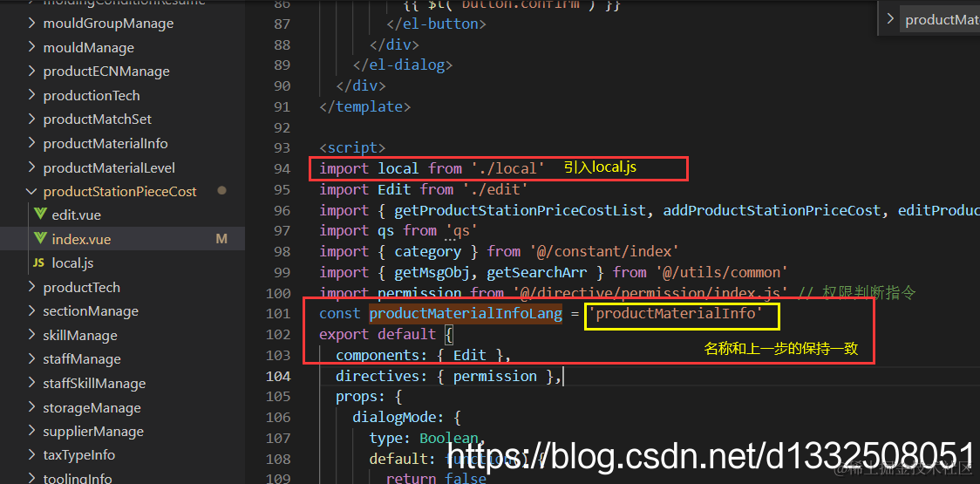
Task: Click line number 101 in the gutter
Action: (x=278, y=313)
